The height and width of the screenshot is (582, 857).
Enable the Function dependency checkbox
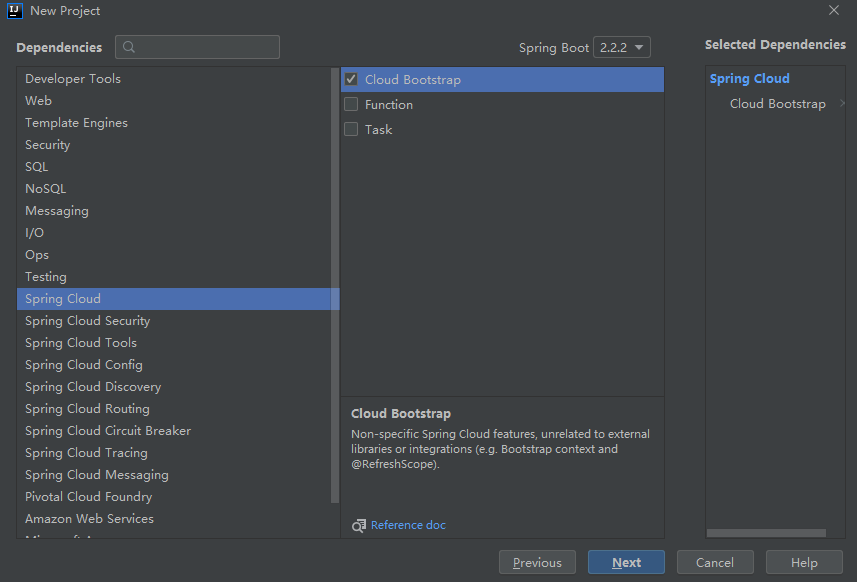pos(351,104)
